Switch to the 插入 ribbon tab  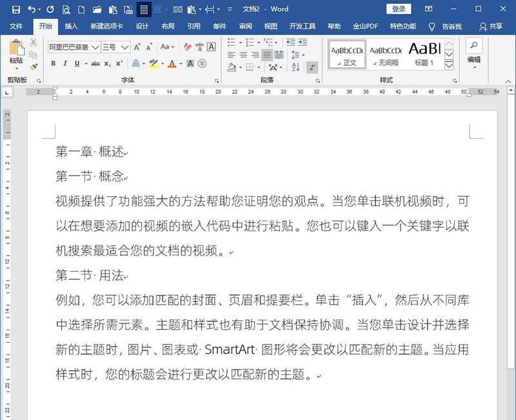coord(70,26)
